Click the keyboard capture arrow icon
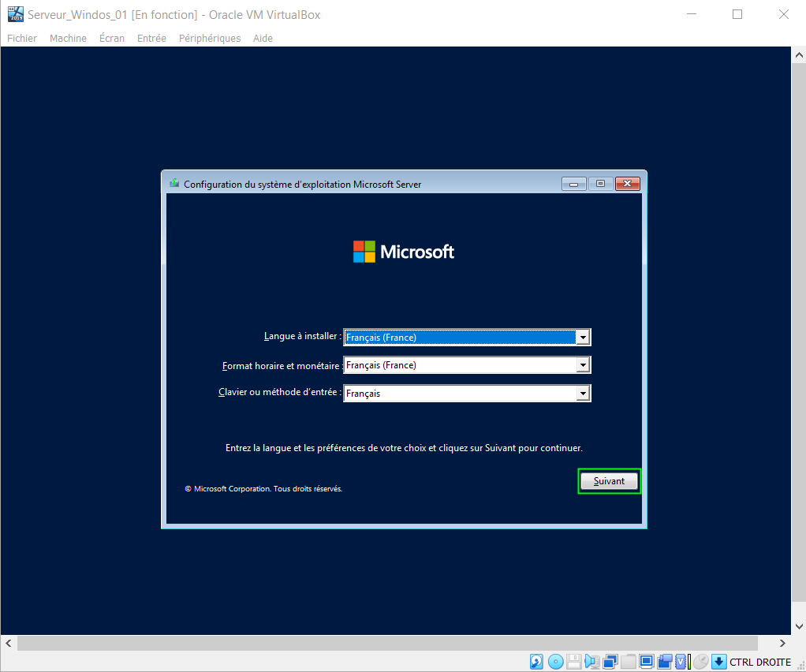Screen dimensions: 806x672 tap(718, 662)
